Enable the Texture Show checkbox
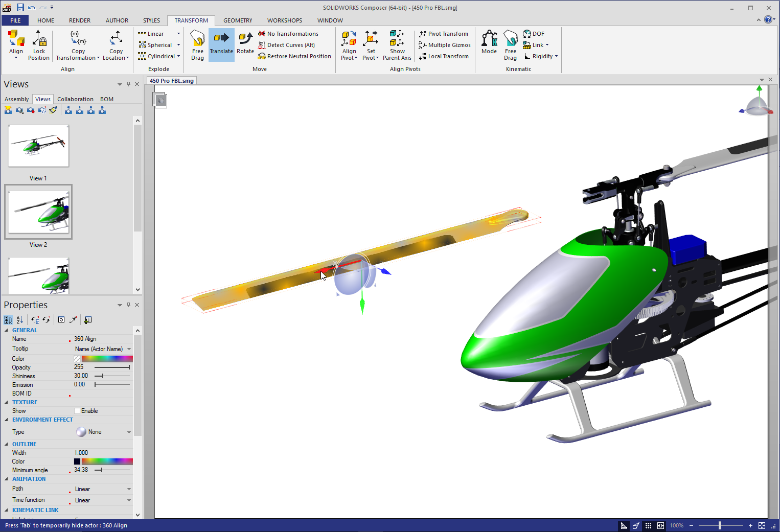The image size is (780, 532). (x=77, y=411)
